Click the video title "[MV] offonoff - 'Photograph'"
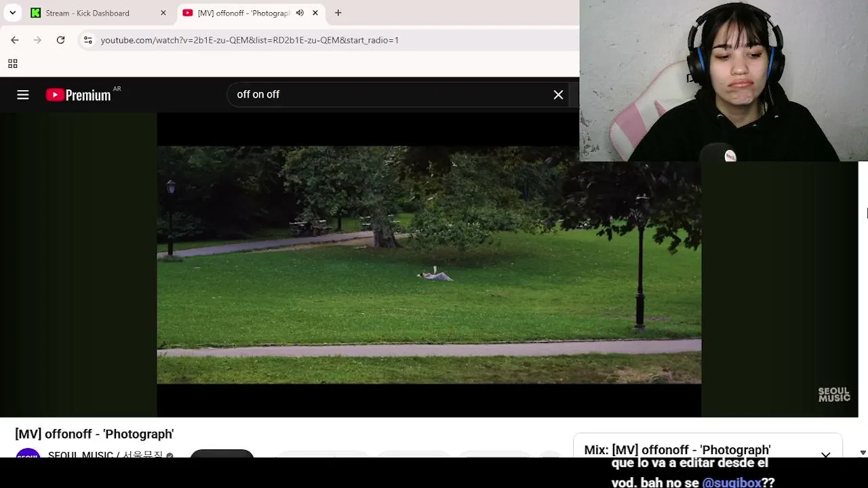 click(94, 434)
